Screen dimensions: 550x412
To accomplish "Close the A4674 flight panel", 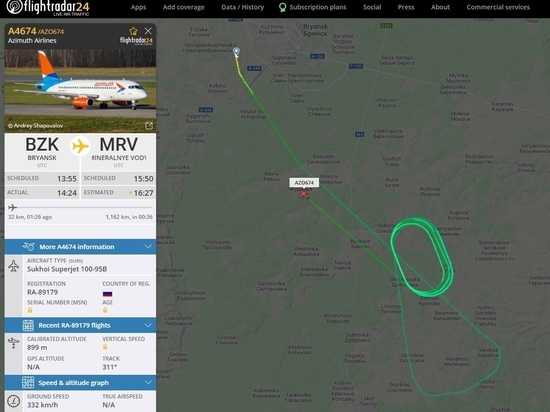I will pos(148,31).
